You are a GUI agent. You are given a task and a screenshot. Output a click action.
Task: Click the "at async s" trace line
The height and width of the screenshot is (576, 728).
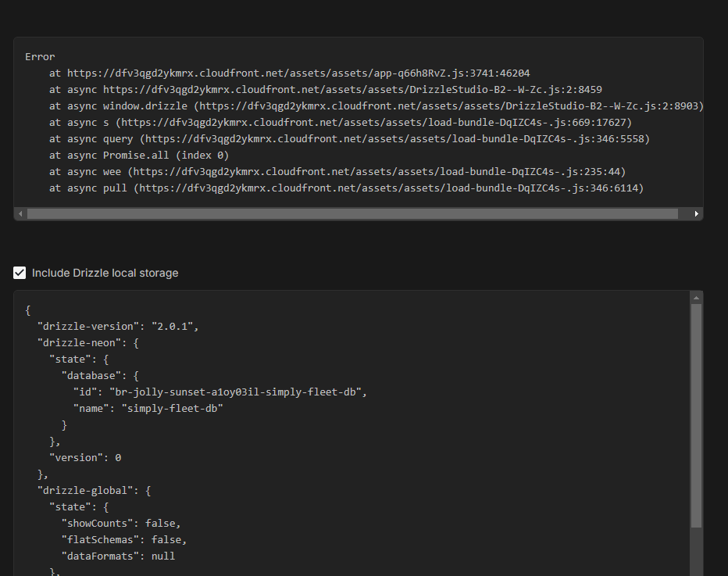(341, 123)
